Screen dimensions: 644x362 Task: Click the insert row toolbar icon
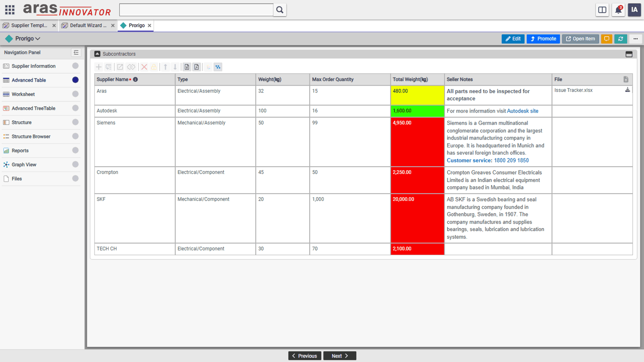coord(109,67)
